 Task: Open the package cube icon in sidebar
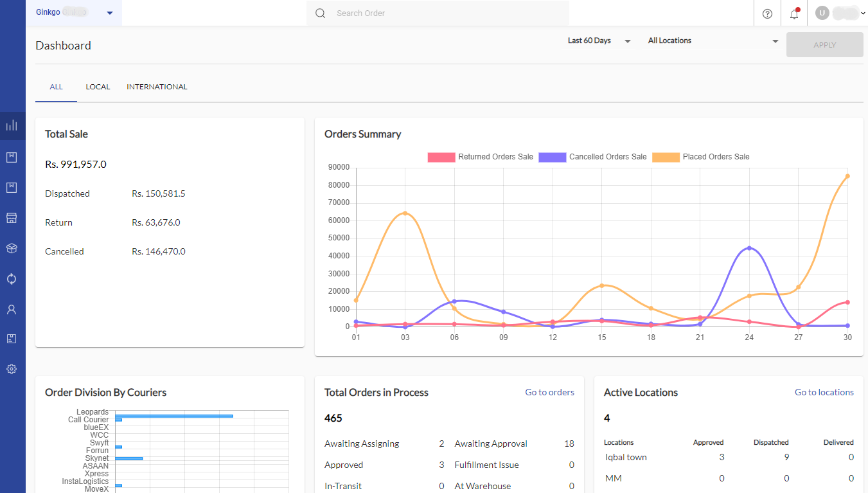(x=12, y=248)
